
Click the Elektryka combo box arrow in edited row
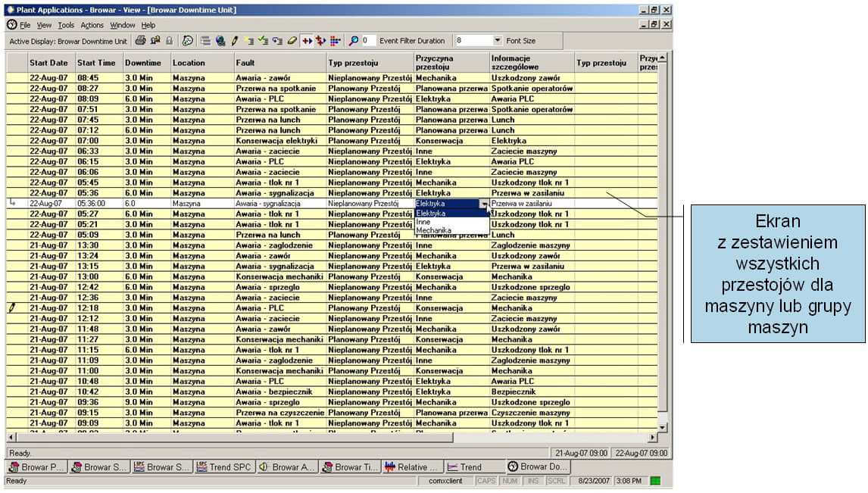click(x=484, y=204)
